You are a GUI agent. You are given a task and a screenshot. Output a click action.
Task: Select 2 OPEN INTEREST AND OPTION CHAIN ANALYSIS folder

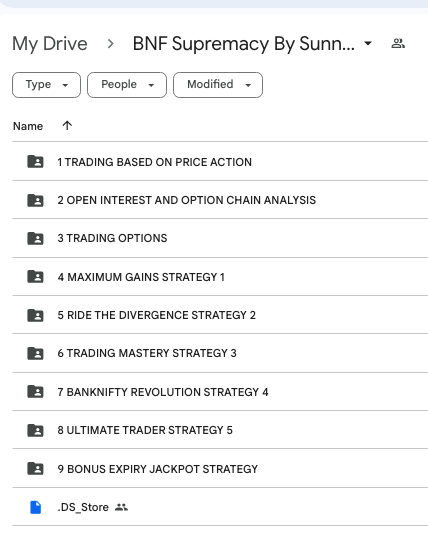[220, 200]
